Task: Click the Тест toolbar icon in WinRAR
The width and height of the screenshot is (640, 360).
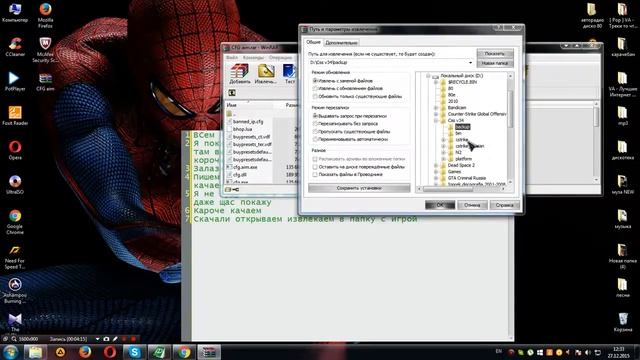Action: (x=289, y=74)
